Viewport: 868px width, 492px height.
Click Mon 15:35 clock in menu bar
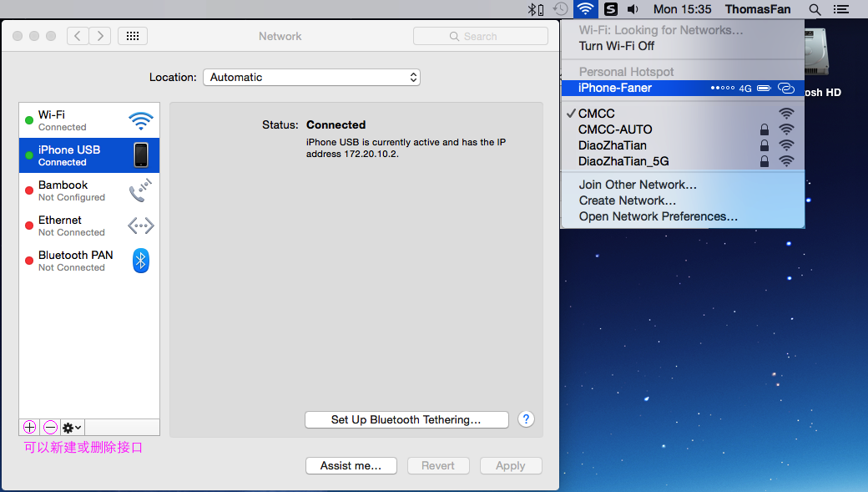coord(682,9)
